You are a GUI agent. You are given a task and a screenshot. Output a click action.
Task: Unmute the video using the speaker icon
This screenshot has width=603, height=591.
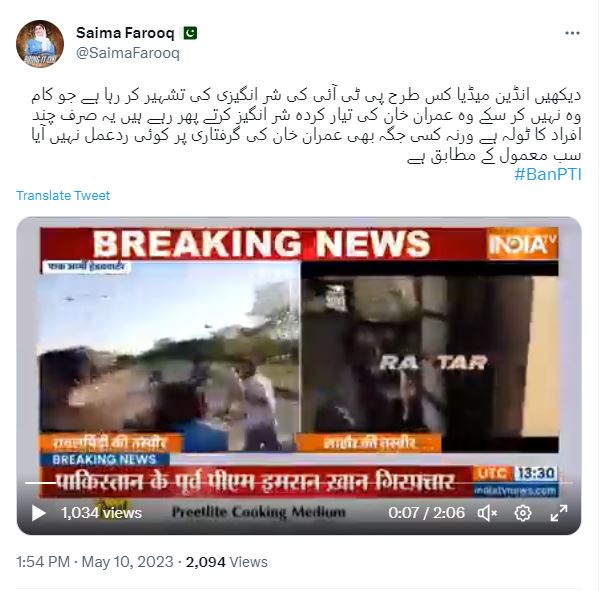(x=487, y=513)
